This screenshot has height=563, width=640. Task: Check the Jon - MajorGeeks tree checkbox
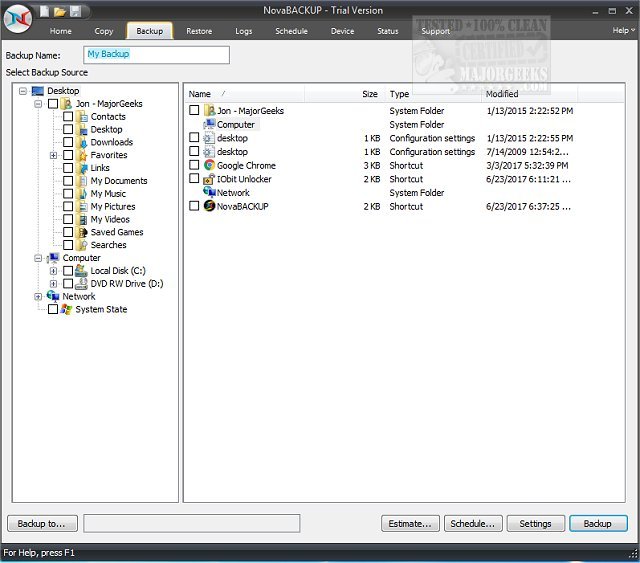tap(53, 104)
